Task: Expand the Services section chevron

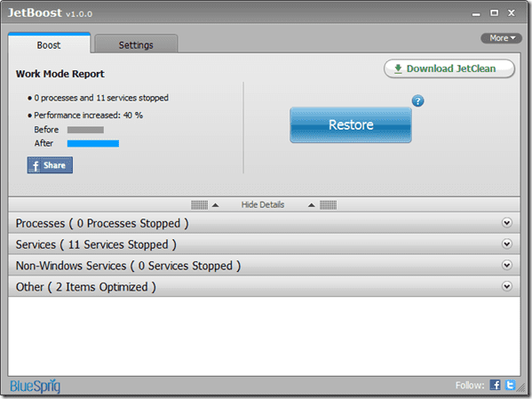Action: point(507,243)
